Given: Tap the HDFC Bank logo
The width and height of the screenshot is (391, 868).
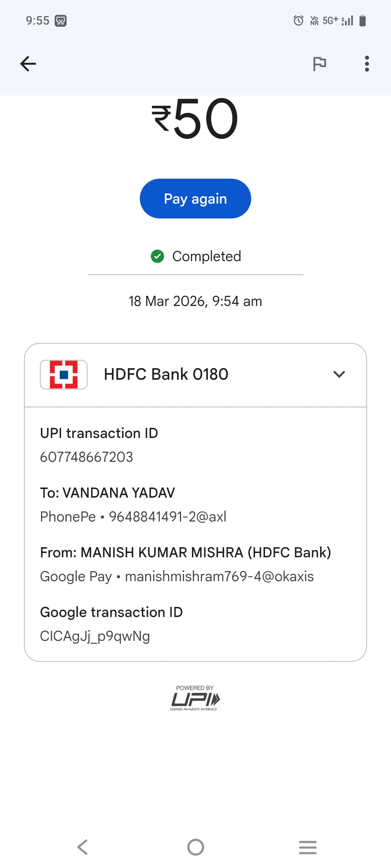Looking at the screenshot, I should (x=64, y=375).
